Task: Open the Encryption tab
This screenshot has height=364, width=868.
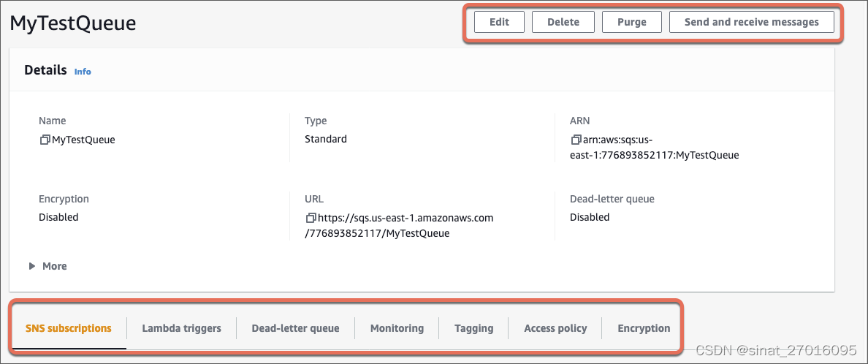Action: (644, 328)
